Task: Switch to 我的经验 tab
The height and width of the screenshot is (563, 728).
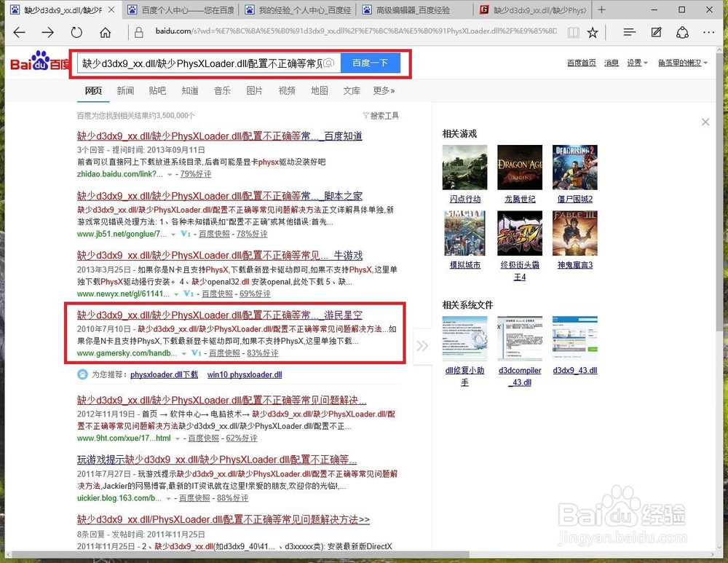Action: [299, 9]
